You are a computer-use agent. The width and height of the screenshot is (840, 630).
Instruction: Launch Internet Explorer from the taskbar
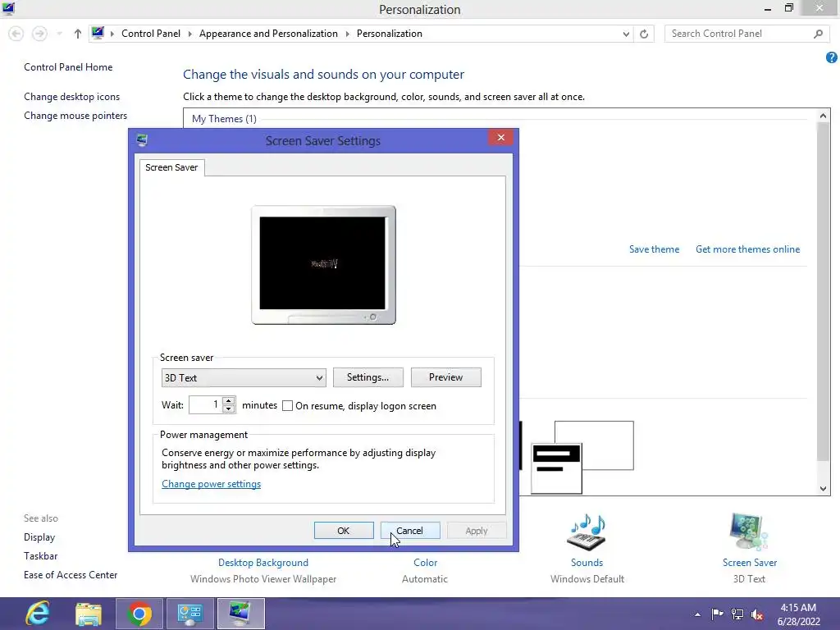click(x=38, y=614)
